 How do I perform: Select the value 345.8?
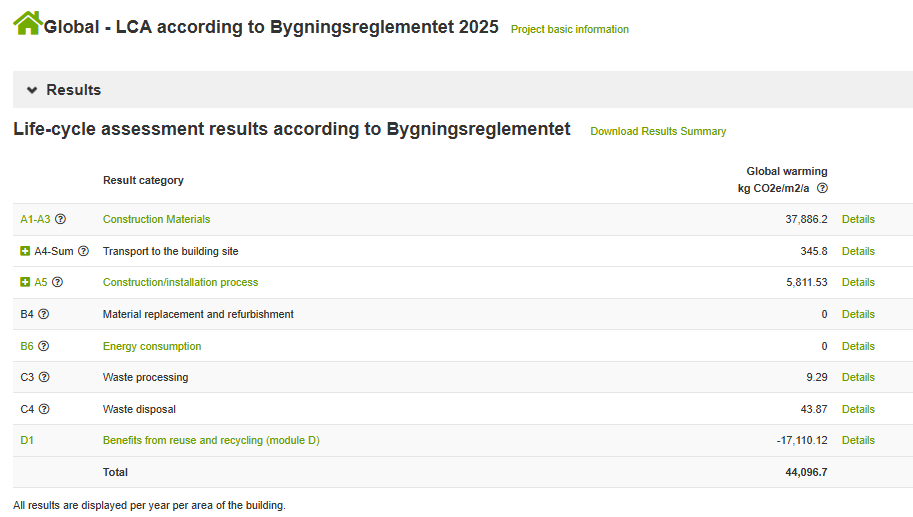pyautogui.click(x=813, y=251)
